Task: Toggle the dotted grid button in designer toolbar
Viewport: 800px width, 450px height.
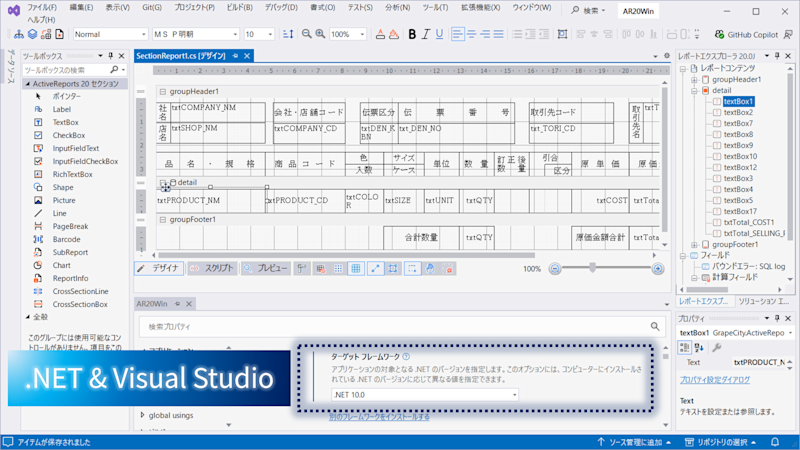Action: (x=338, y=268)
